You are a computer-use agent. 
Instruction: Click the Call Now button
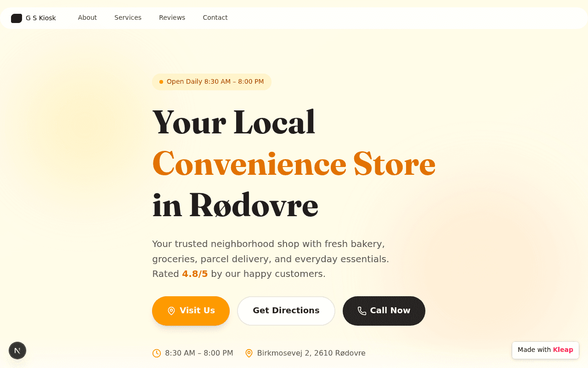[384, 311]
